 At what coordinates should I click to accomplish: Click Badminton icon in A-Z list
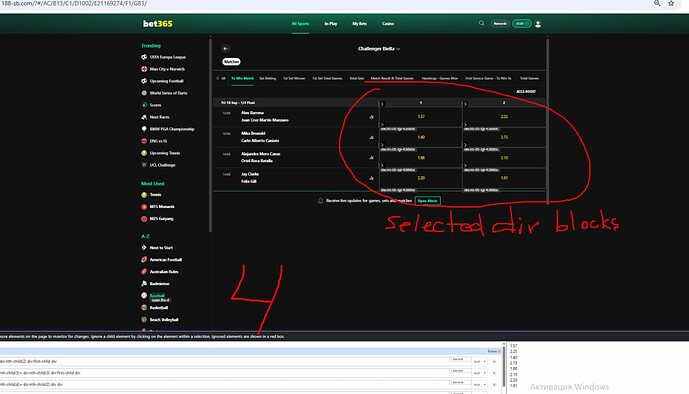144,284
